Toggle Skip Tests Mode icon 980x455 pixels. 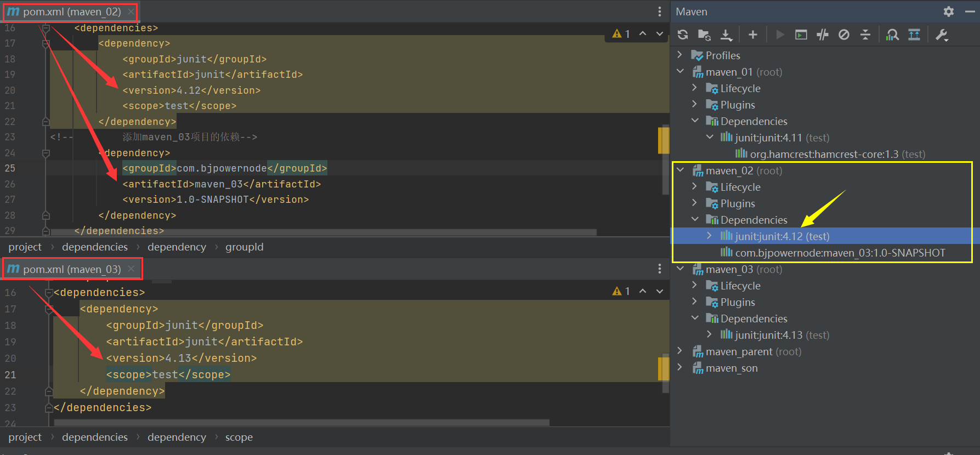tap(844, 35)
